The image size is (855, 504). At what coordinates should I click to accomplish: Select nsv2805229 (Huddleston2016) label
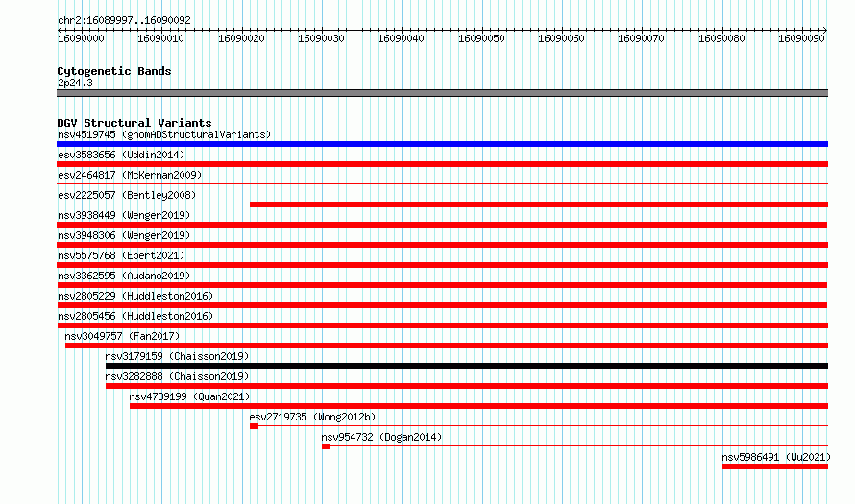click(135, 296)
